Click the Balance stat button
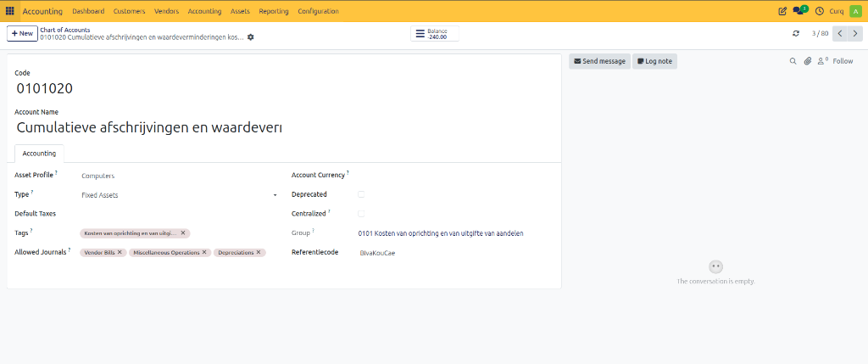The image size is (868, 364). (x=435, y=34)
